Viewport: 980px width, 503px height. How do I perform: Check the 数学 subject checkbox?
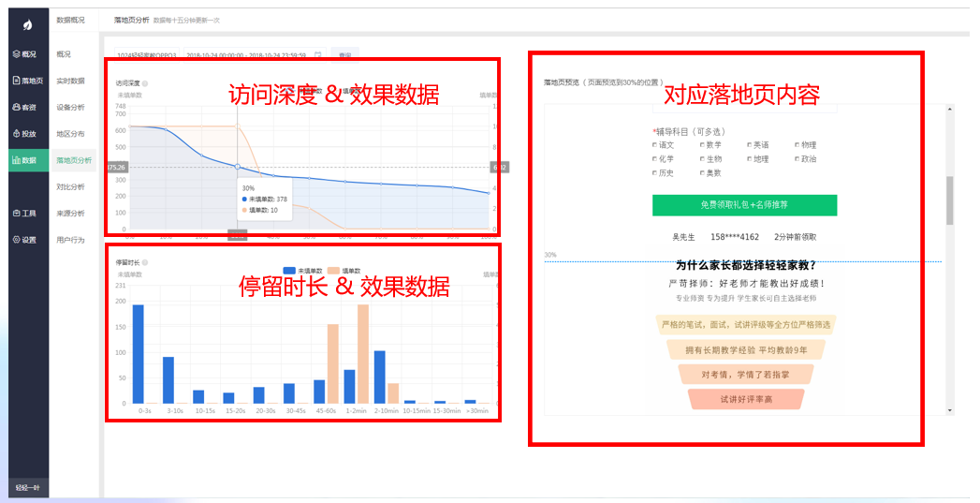pos(703,145)
